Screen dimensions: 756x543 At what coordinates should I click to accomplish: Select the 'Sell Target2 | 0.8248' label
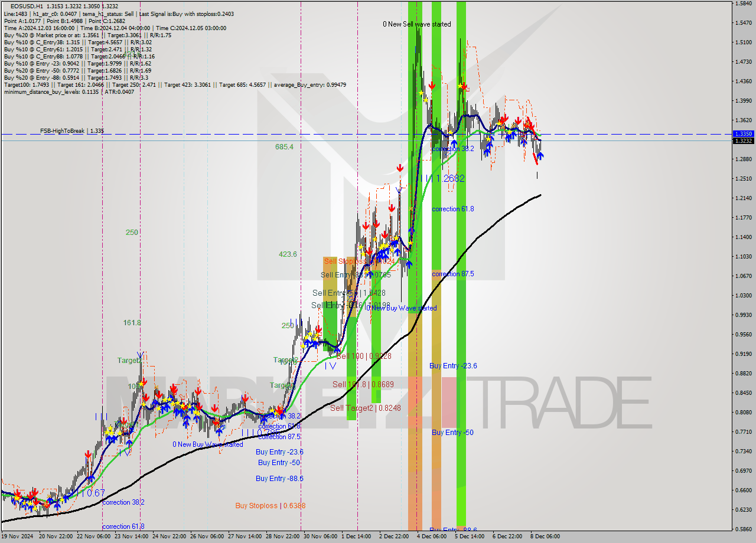point(365,408)
